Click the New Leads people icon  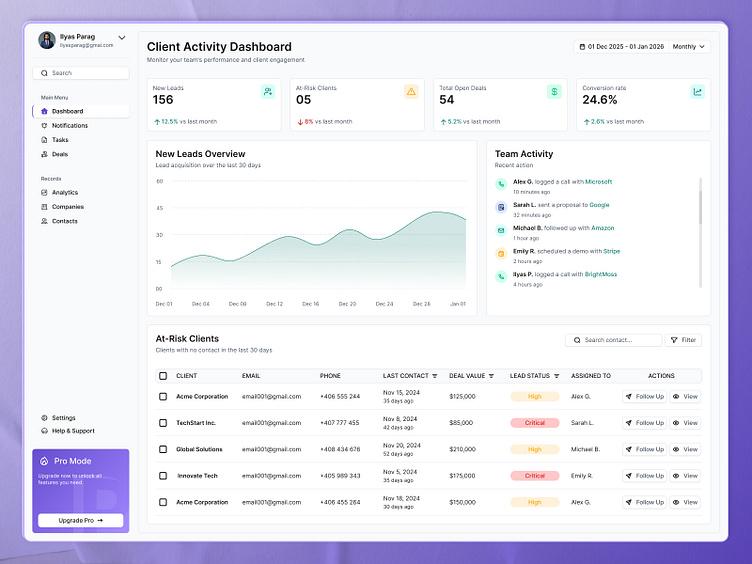tap(268, 92)
